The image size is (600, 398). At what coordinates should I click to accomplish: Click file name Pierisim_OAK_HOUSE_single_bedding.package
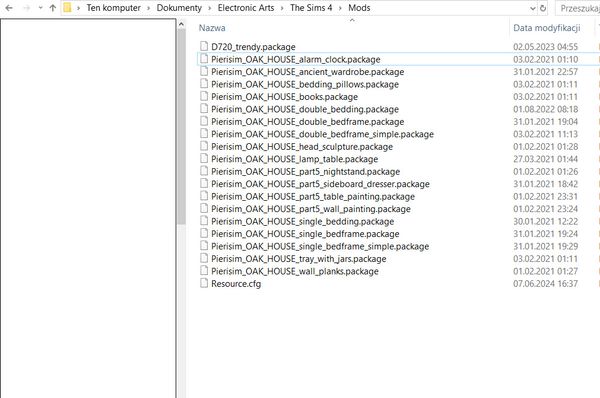[x=303, y=222]
